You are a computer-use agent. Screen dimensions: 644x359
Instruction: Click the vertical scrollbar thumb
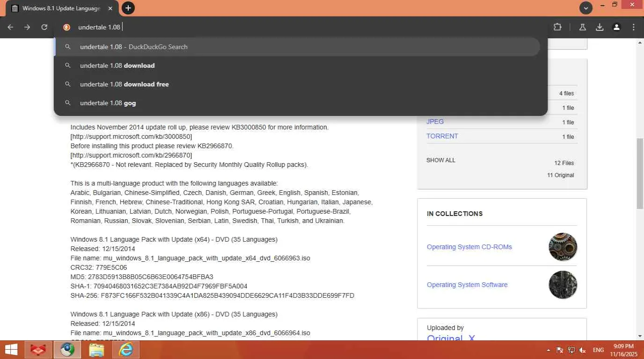[640, 173]
